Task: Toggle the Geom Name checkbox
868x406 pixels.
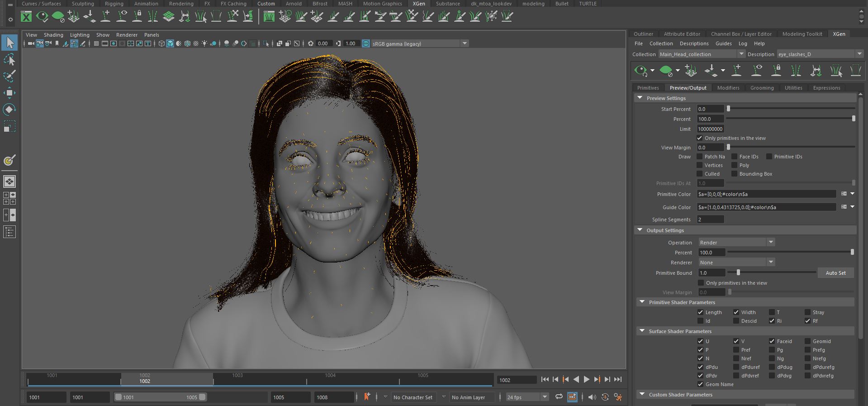Action: [x=700, y=384]
